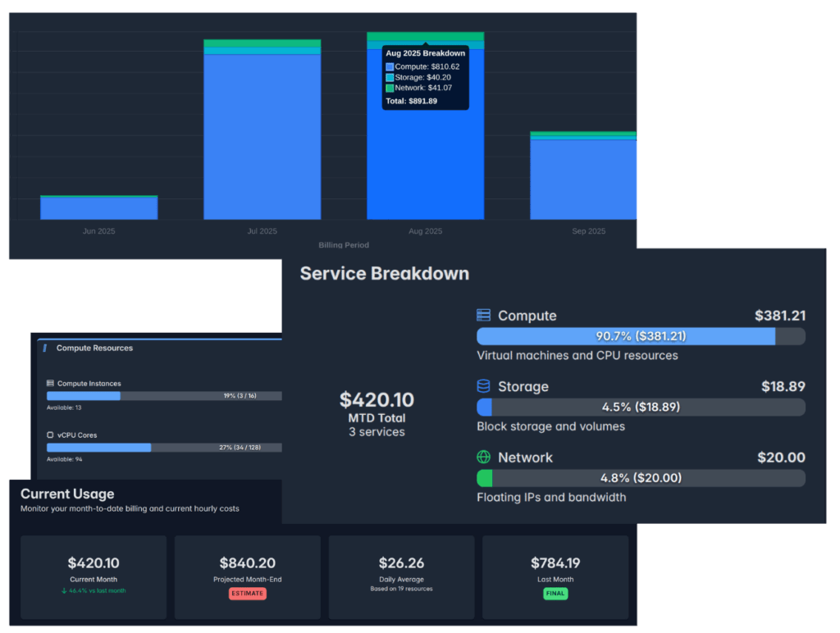840x633 pixels.
Task: Click the red ESTIMATE badge
Action: (x=247, y=594)
